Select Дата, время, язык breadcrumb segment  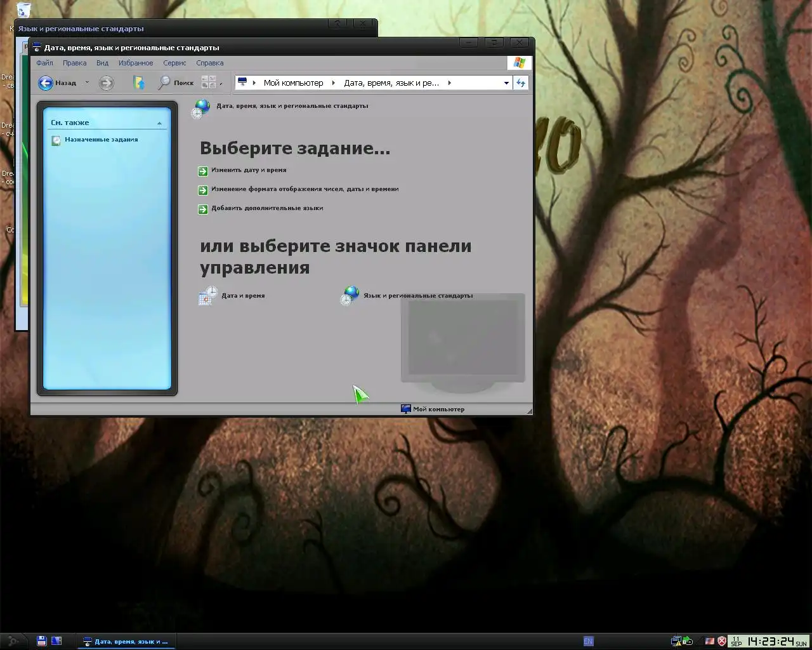391,83
